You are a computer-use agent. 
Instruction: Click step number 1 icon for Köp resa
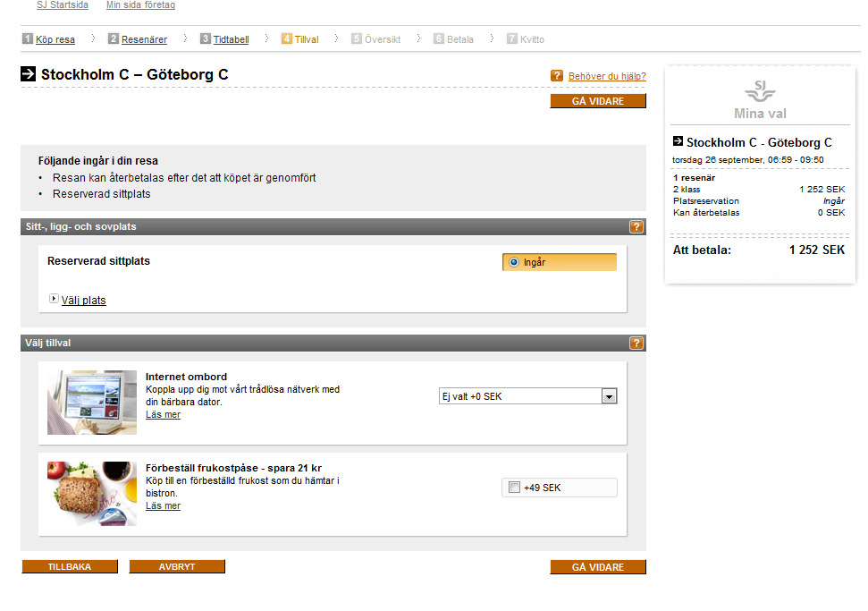pos(27,38)
